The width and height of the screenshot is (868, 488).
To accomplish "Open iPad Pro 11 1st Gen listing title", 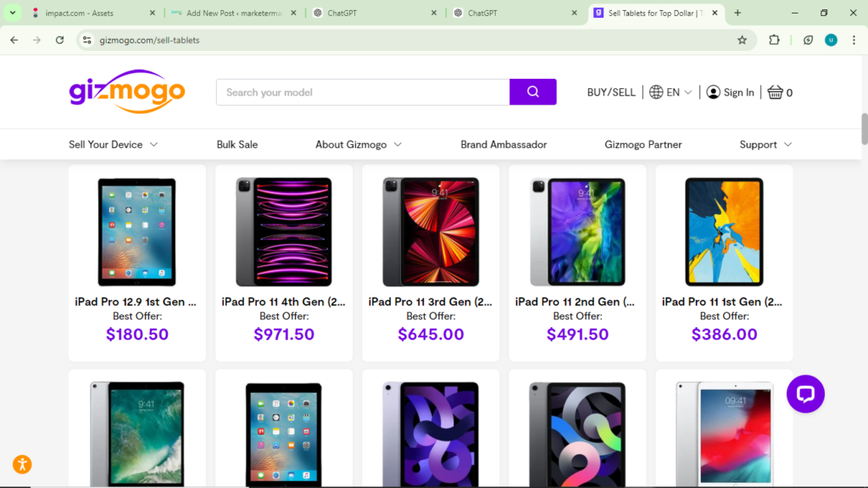I will coord(722,302).
